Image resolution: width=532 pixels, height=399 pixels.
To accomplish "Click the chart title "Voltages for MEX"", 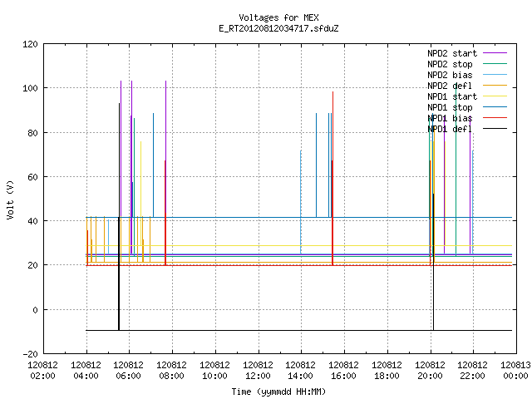I will (278, 17).
